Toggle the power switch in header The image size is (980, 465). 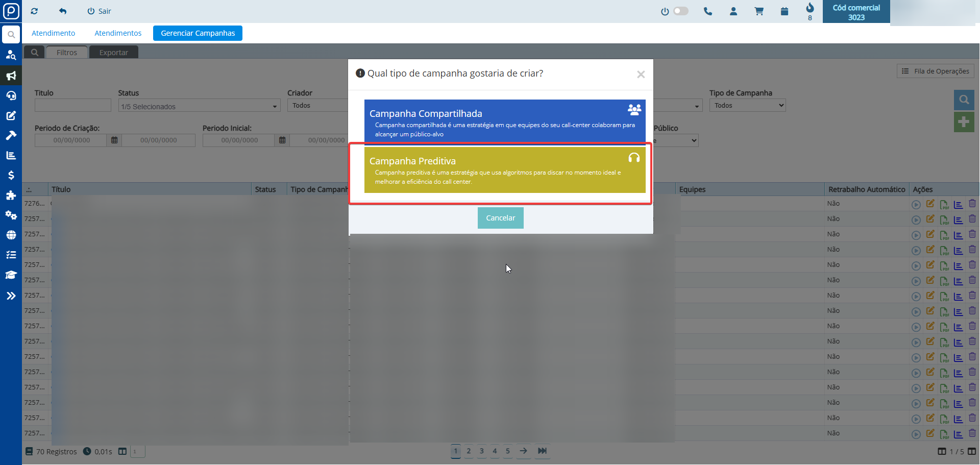[680, 11]
